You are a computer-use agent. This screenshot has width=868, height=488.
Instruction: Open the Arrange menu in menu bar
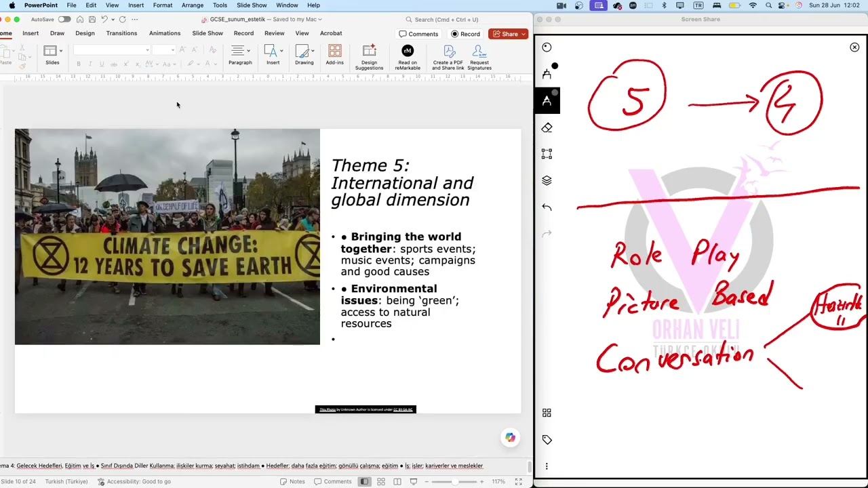193,5
